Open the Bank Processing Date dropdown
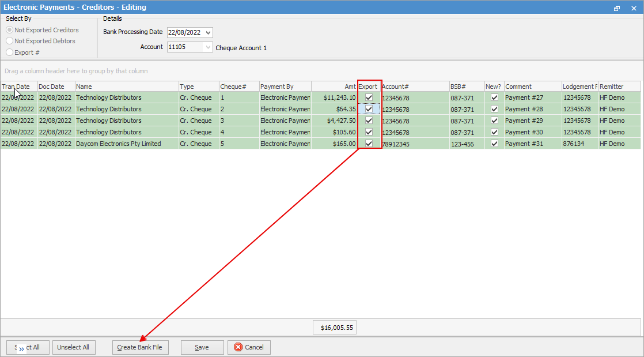 pos(208,32)
